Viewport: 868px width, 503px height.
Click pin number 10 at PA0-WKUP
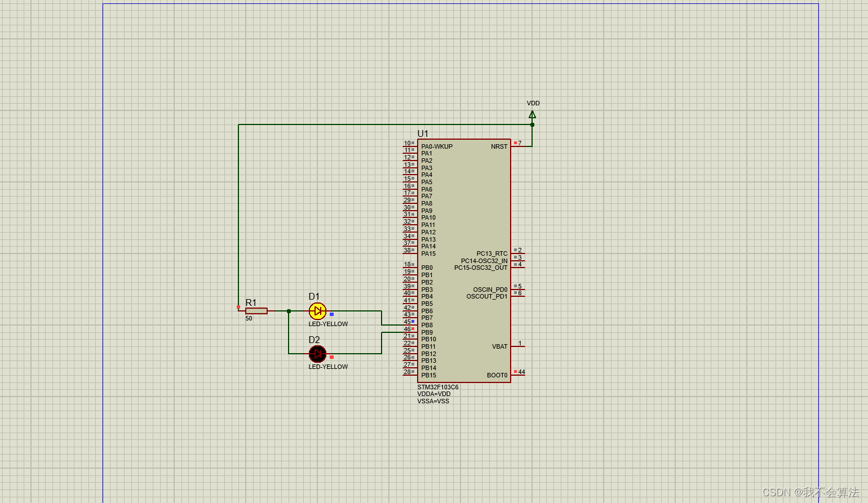click(407, 143)
